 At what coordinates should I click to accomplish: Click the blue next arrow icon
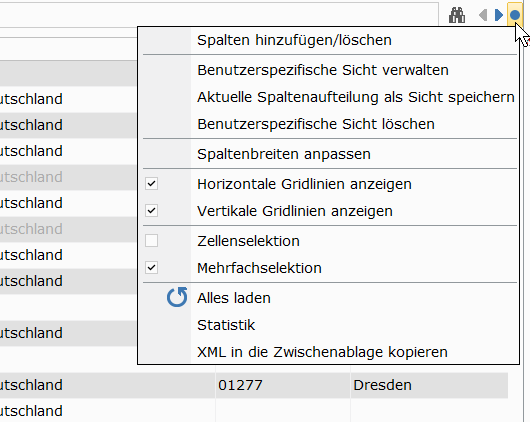tap(499, 15)
